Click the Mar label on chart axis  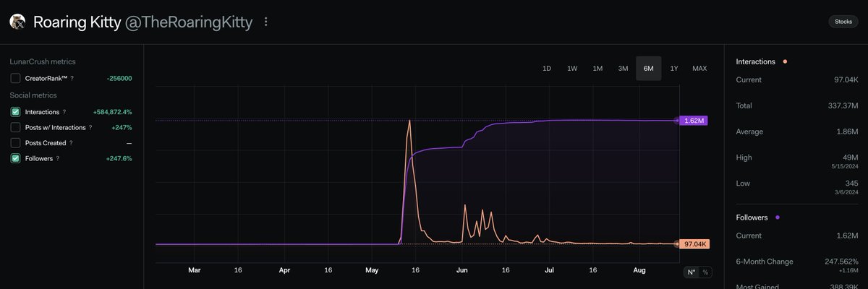[x=194, y=269]
